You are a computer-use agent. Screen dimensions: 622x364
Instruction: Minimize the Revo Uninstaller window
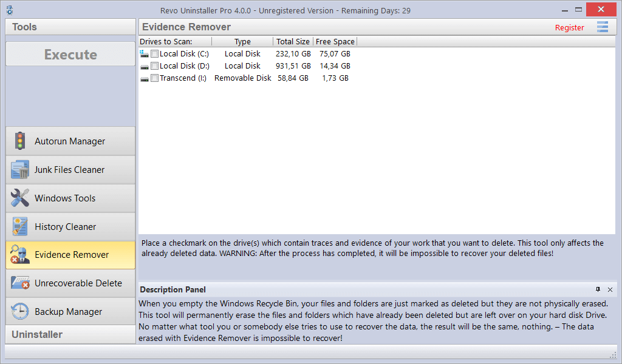pos(564,10)
